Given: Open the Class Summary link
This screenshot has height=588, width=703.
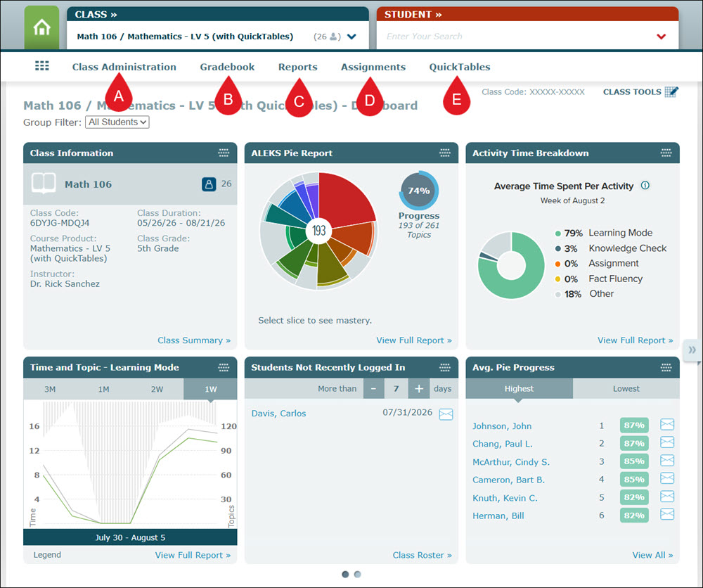Looking at the screenshot, I should tap(194, 340).
